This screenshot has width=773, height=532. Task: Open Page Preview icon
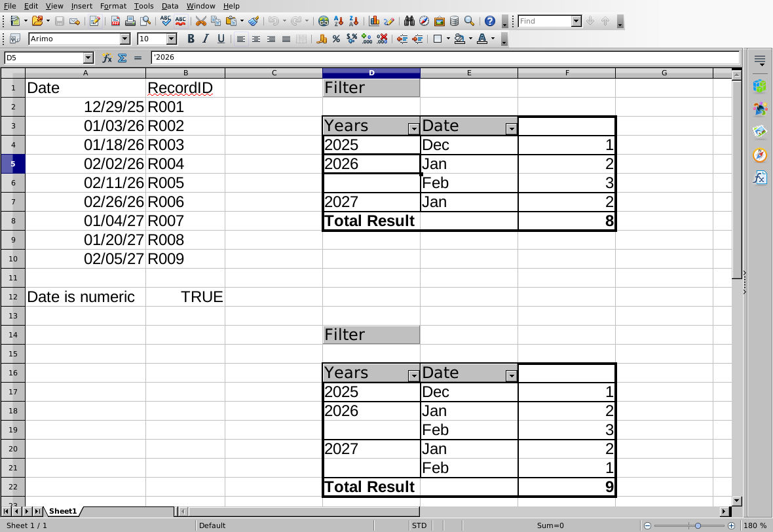(x=145, y=21)
